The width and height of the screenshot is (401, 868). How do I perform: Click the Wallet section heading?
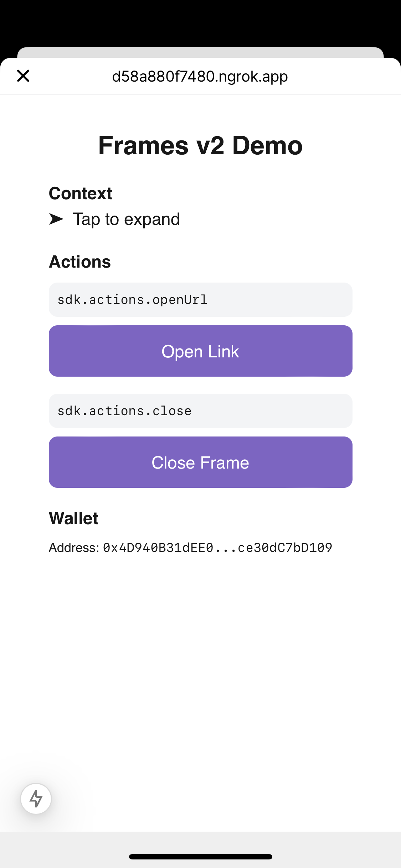[73, 518]
